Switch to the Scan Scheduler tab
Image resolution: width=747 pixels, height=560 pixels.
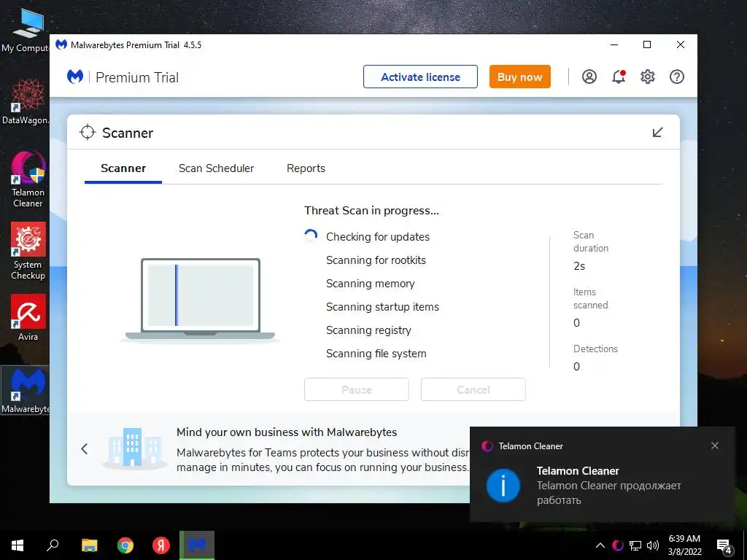point(216,168)
